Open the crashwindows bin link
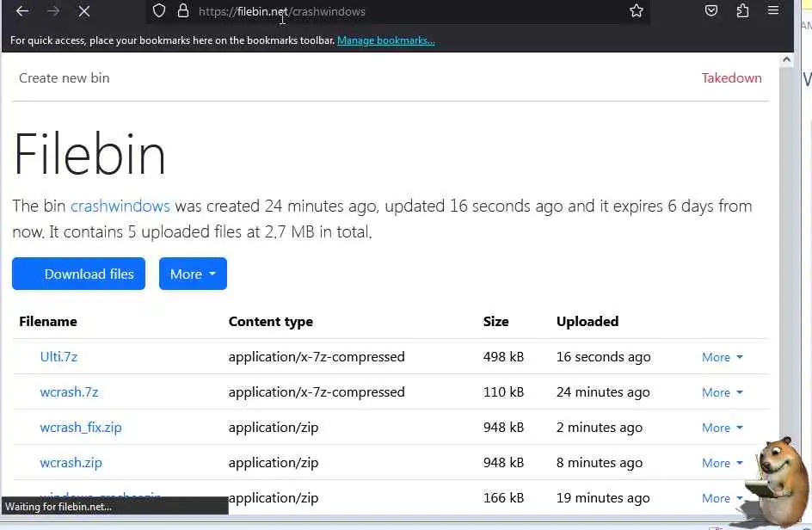 coord(120,206)
